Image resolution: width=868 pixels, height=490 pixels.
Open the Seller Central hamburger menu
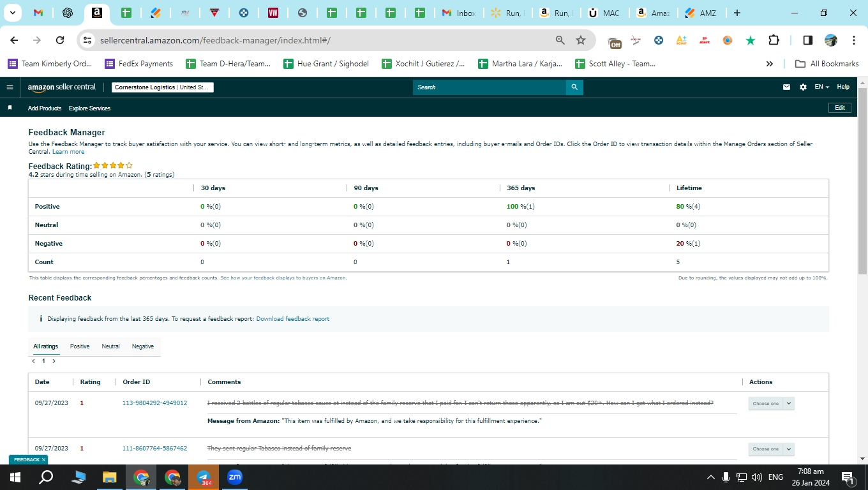pos(10,87)
